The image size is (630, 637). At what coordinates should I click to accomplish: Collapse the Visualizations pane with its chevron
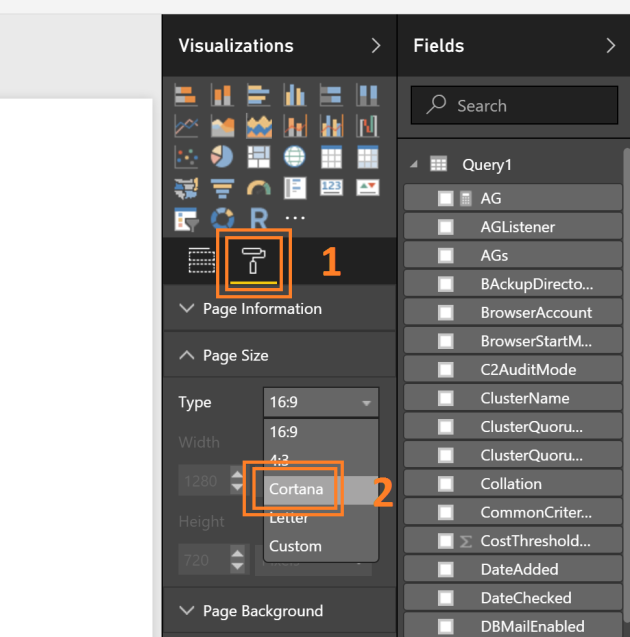376,46
